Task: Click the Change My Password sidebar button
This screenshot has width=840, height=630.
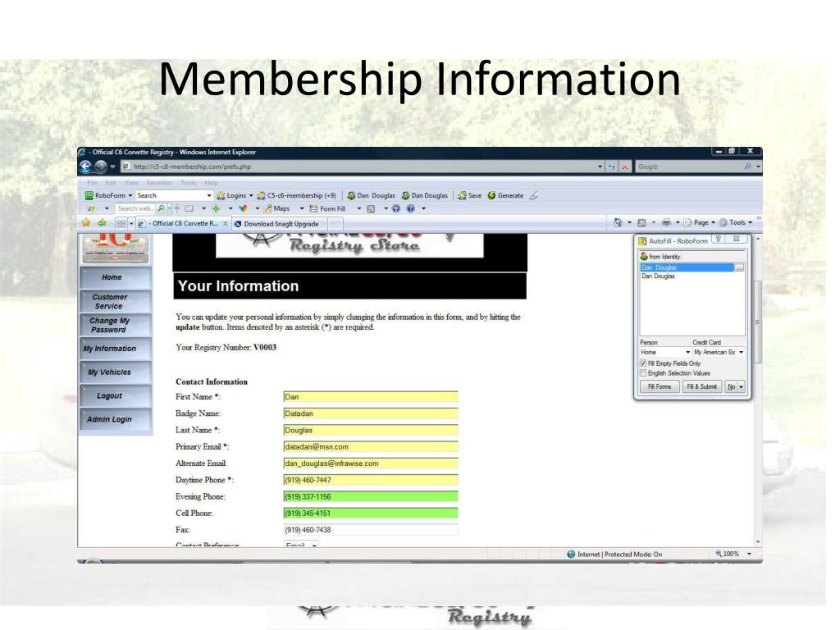Action: tap(115, 325)
